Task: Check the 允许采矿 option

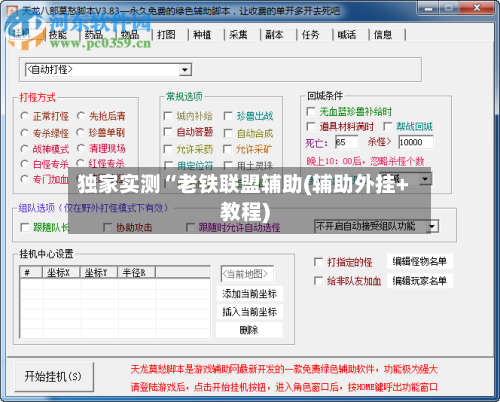Action: [x=228, y=149]
